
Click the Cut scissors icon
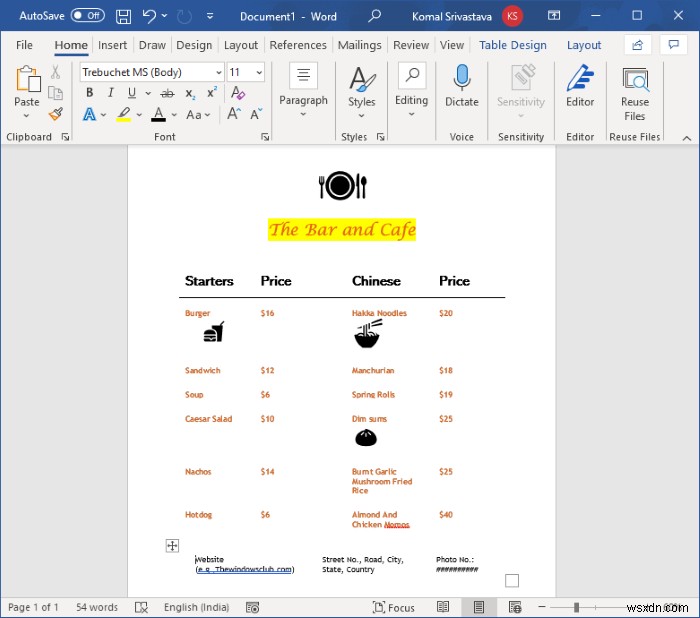[55, 72]
